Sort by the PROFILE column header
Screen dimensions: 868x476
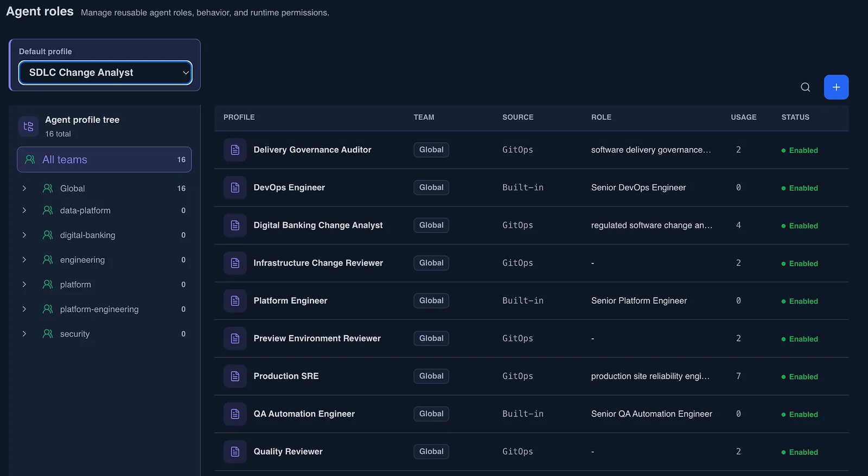tap(239, 117)
